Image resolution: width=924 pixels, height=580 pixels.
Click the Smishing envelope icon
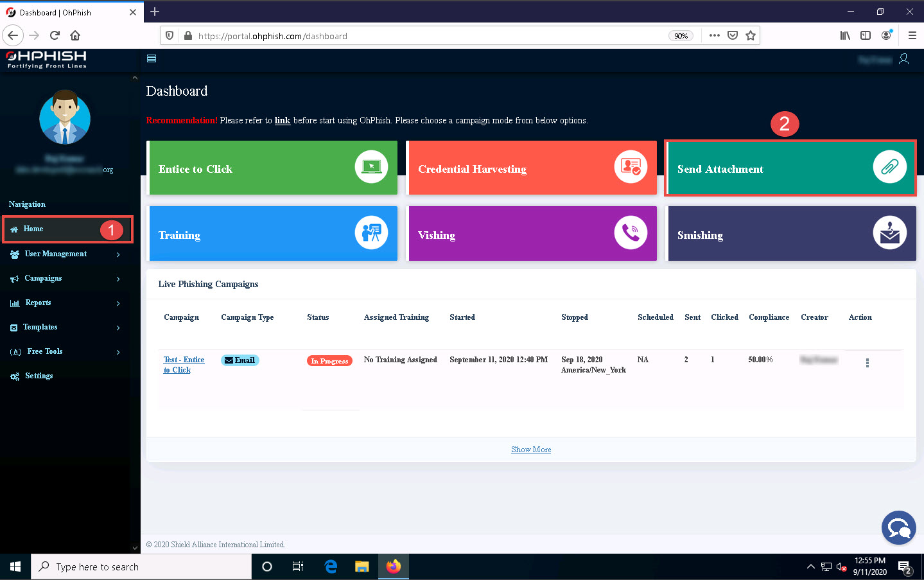click(889, 233)
